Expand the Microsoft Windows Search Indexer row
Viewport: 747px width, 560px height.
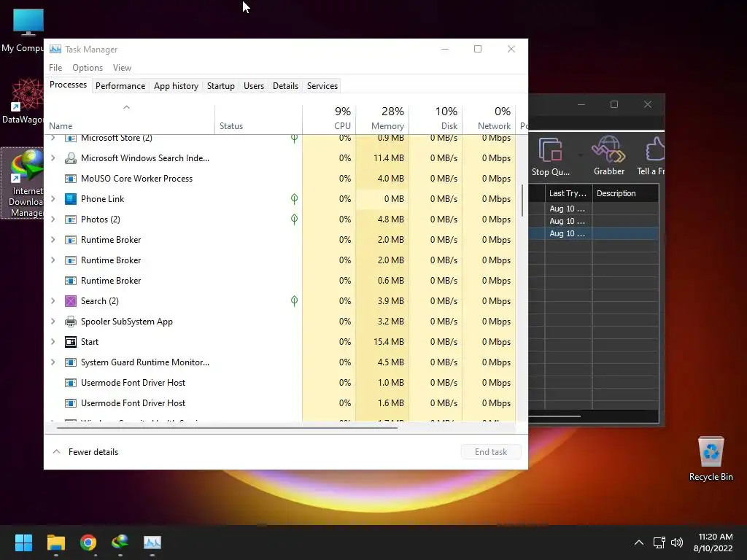coord(53,158)
